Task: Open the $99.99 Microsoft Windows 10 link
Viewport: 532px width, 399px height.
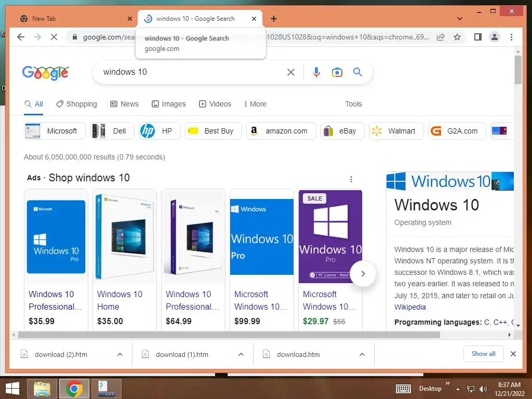Action: [261, 300]
